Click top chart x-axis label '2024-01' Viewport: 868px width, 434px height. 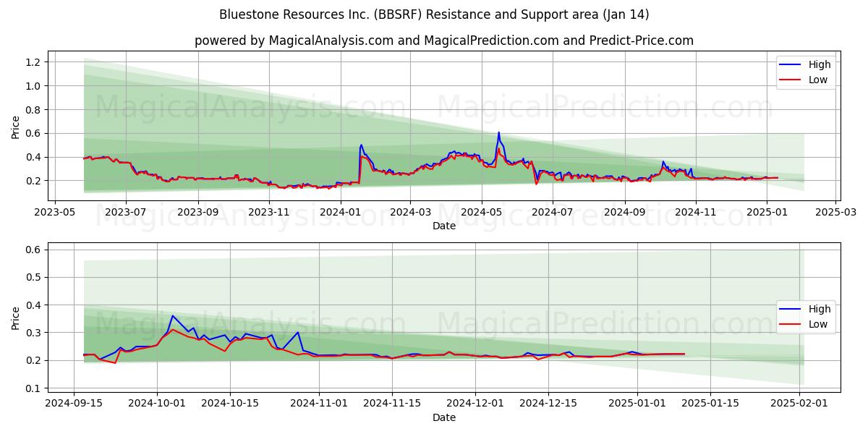pyautogui.click(x=340, y=213)
